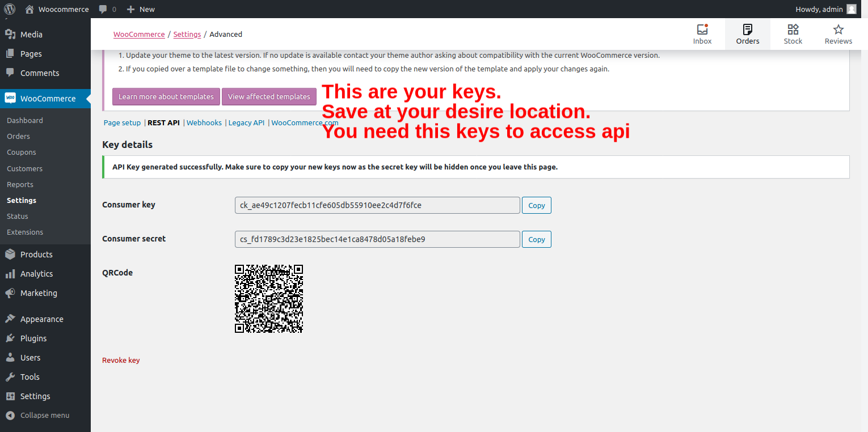Open the Status submenu item
The image size is (868, 432).
(18, 216)
